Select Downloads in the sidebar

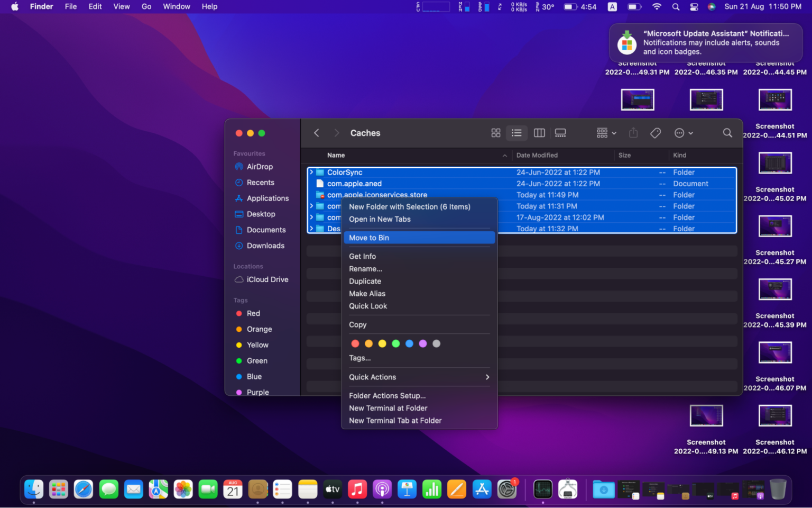265,246
